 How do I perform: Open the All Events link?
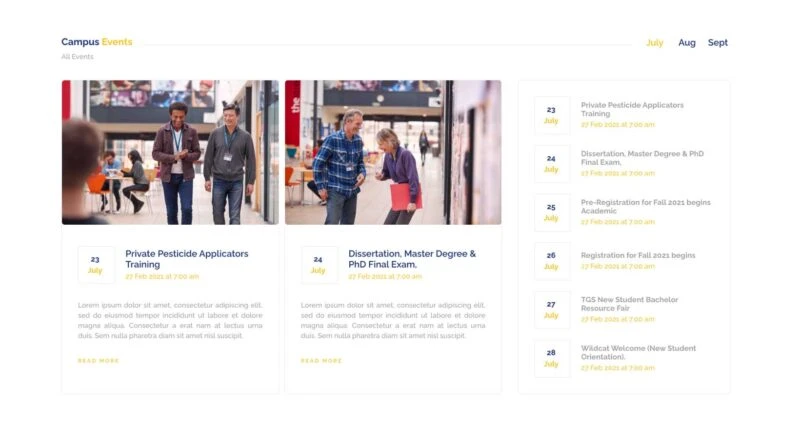[77, 57]
